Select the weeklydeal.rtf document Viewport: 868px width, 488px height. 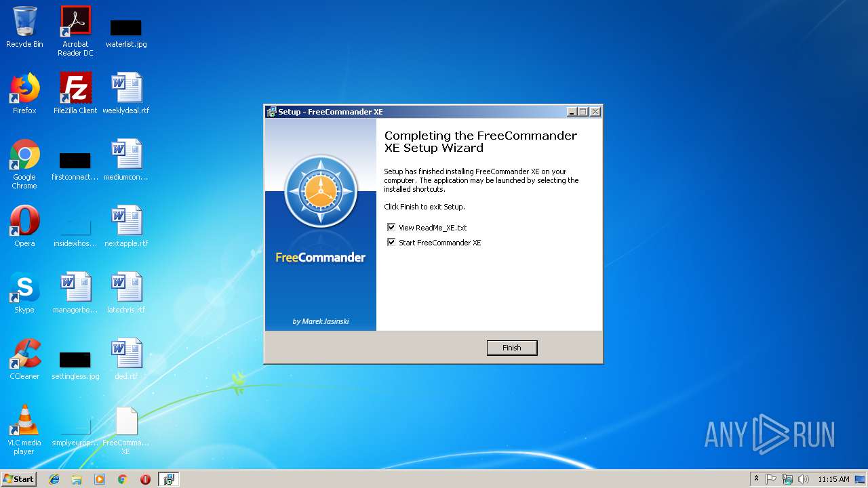click(x=126, y=94)
